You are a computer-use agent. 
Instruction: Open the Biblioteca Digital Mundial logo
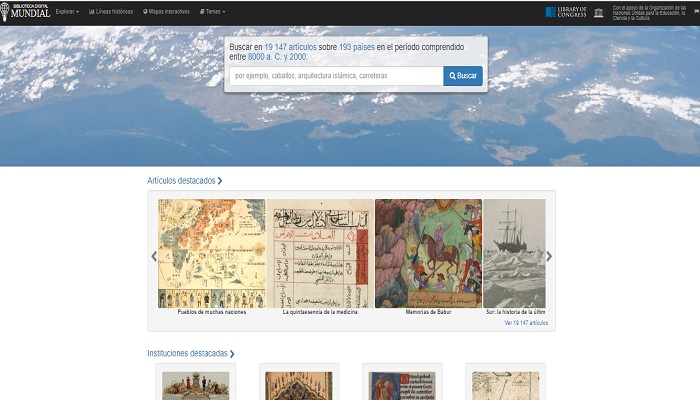25,12
